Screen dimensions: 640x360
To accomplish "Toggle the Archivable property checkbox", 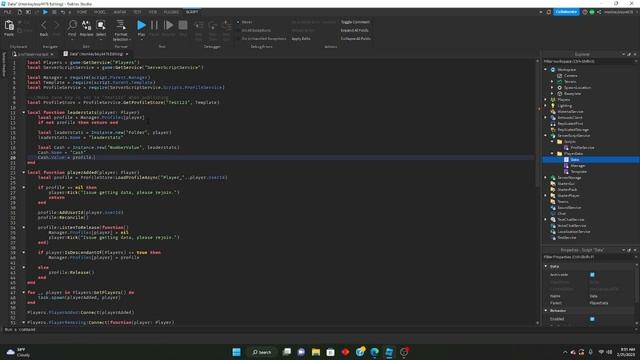I will coord(592,275).
